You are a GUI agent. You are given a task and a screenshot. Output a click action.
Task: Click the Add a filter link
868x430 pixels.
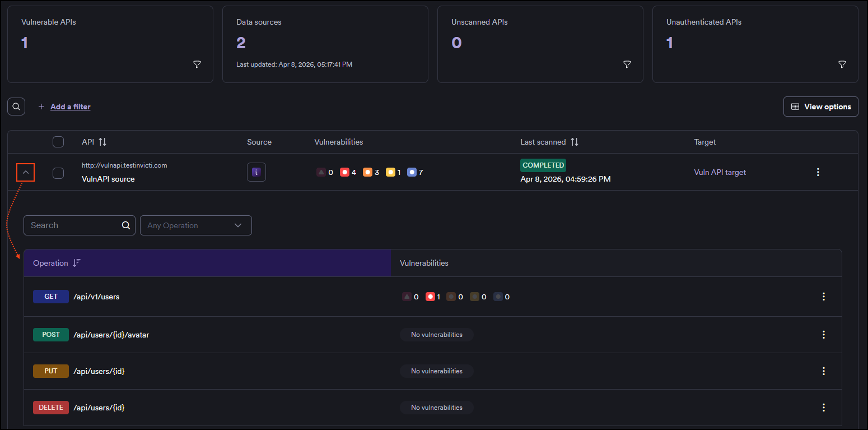coord(70,107)
